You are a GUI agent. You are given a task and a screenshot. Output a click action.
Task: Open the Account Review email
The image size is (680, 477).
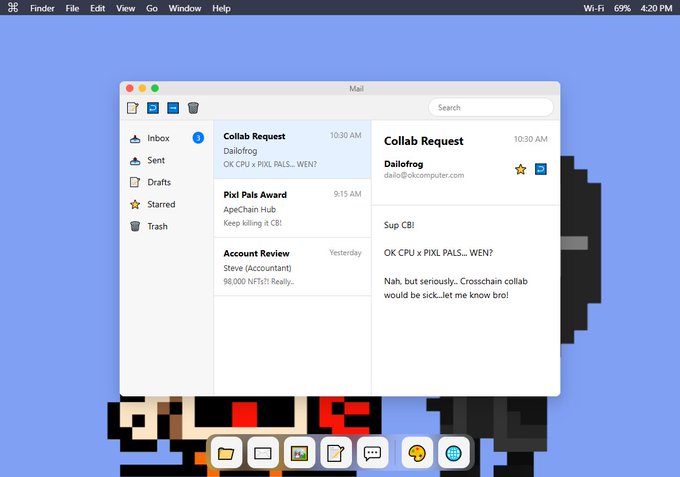pyautogui.click(x=292, y=267)
